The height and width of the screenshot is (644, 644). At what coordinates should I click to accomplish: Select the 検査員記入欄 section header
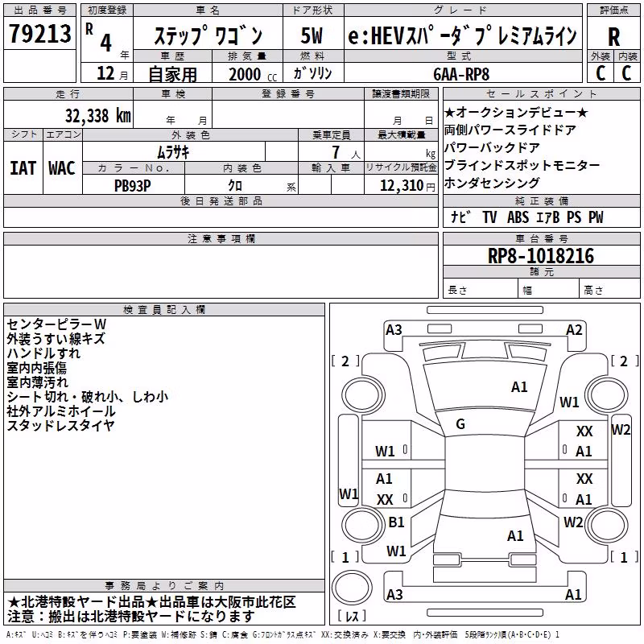164,310
